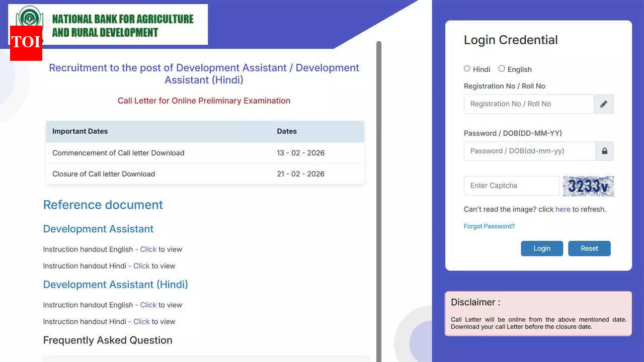Viewport: 644px width, 362px height.
Task: Click 'here' to refresh the captcha
Action: point(563,209)
